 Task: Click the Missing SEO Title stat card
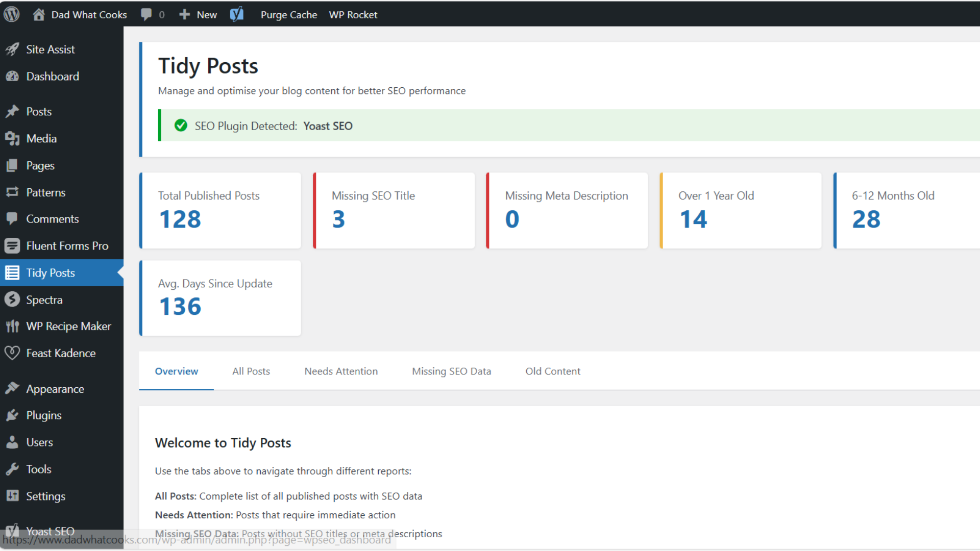(394, 210)
